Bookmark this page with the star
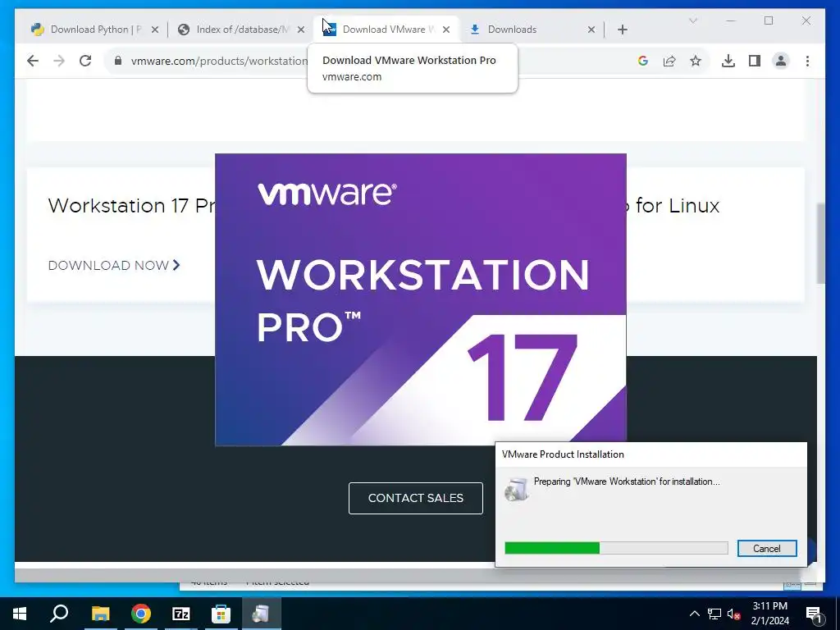Viewport: 840px width, 630px height. pos(696,61)
